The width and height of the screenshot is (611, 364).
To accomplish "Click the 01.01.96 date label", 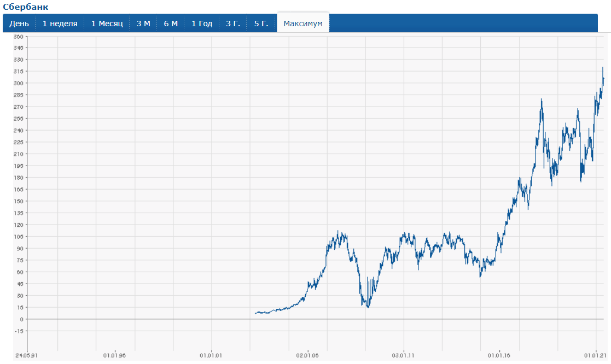I will tap(114, 355).
